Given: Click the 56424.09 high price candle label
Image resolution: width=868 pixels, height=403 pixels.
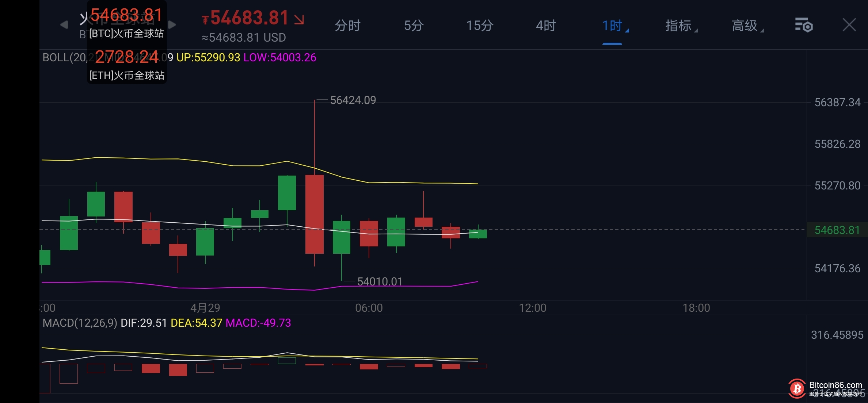Looking at the screenshot, I should coord(353,100).
